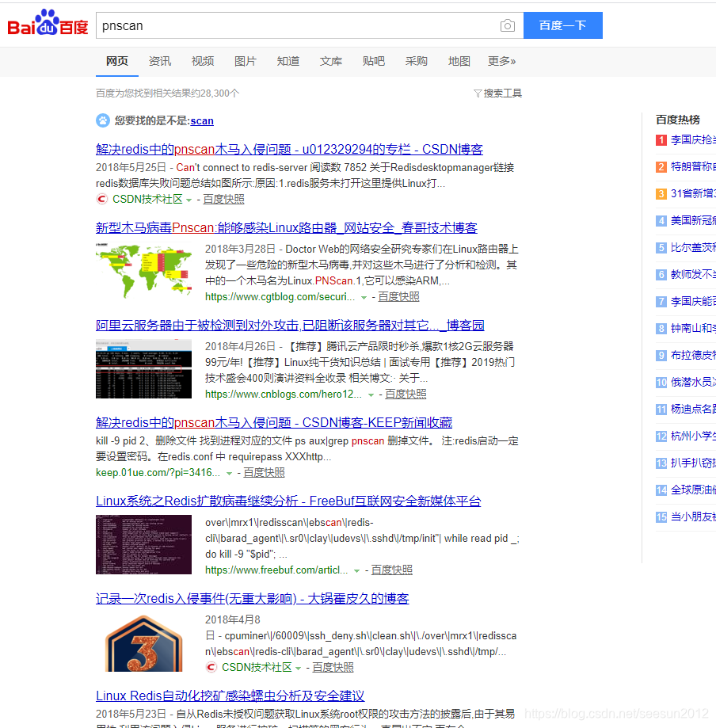This screenshot has height=728, width=716.
Task: Click the FreeBuf dark code thumbnail
Action: click(x=143, y=544)
